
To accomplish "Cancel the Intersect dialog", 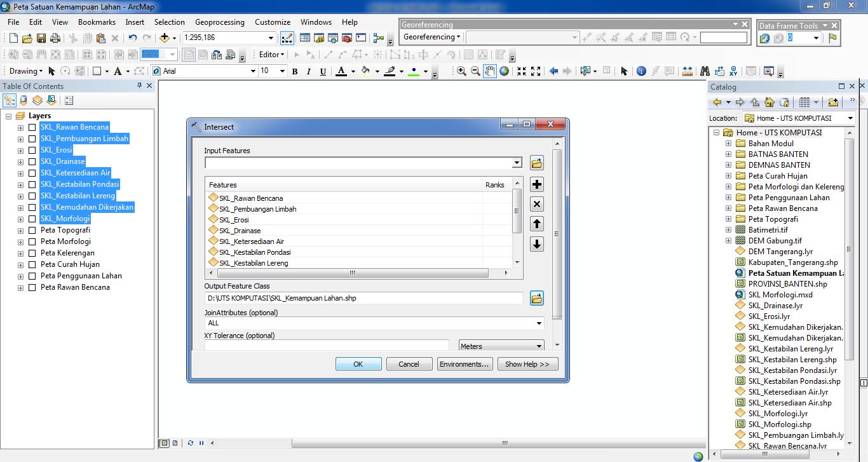I will coord(409,364).
